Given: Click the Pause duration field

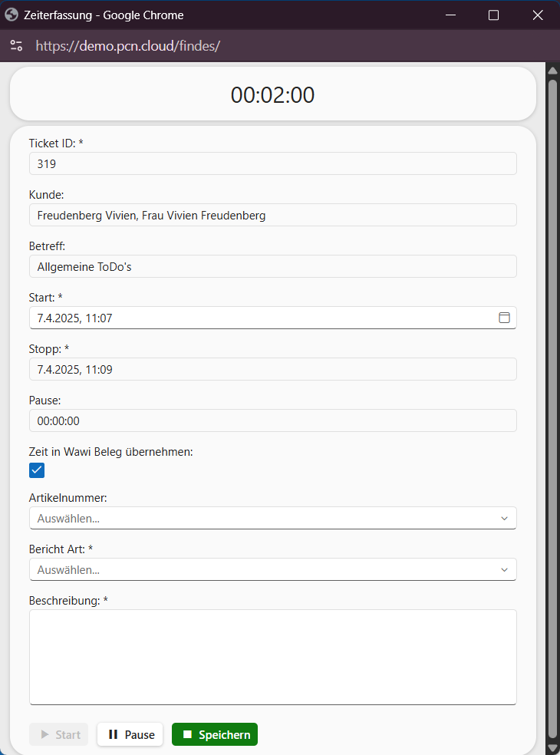Looking at the screenshot, I should pyautogui.click(x=272, y=420).
